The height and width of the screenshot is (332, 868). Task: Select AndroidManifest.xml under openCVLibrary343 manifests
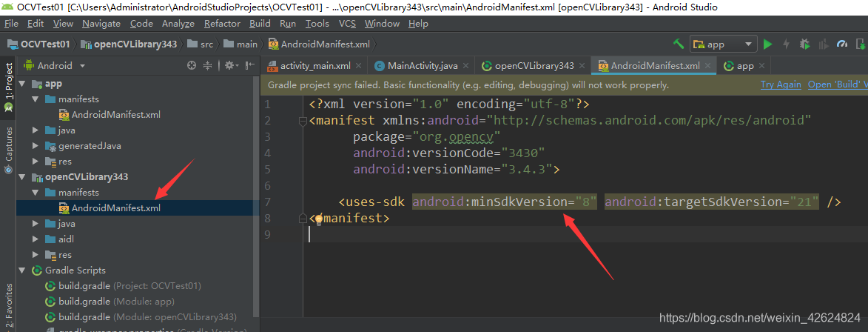pyautogui.click(x=110, y=207)
